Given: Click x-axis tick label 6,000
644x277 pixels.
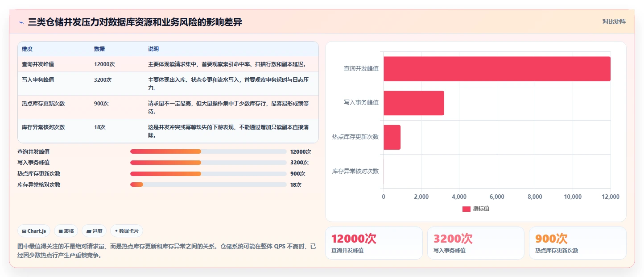Looking at the screenshot, I should tap(497, 197).
